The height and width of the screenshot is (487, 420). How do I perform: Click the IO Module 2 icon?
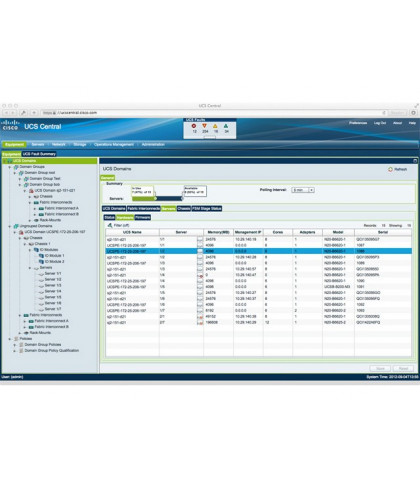[41, 262]
